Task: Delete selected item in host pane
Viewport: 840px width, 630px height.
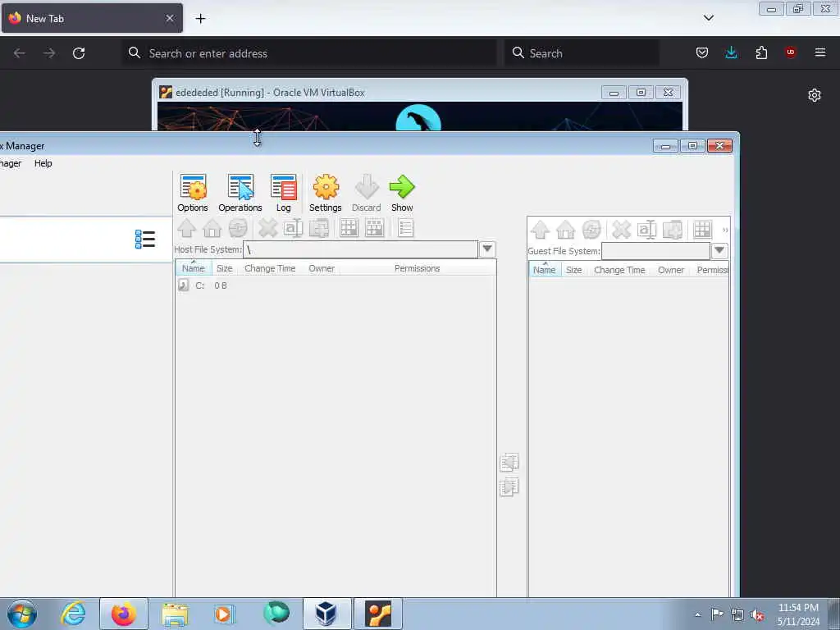Action: [268, 228]
